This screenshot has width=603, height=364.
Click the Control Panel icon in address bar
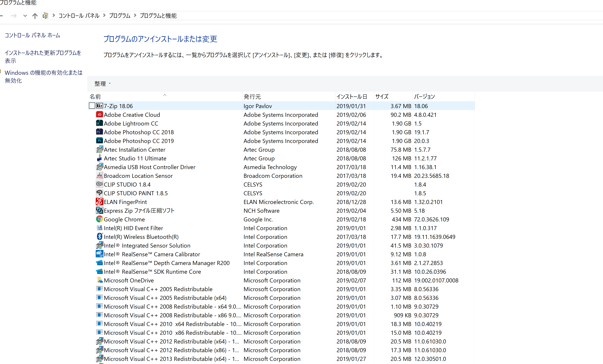click(45, 16)
